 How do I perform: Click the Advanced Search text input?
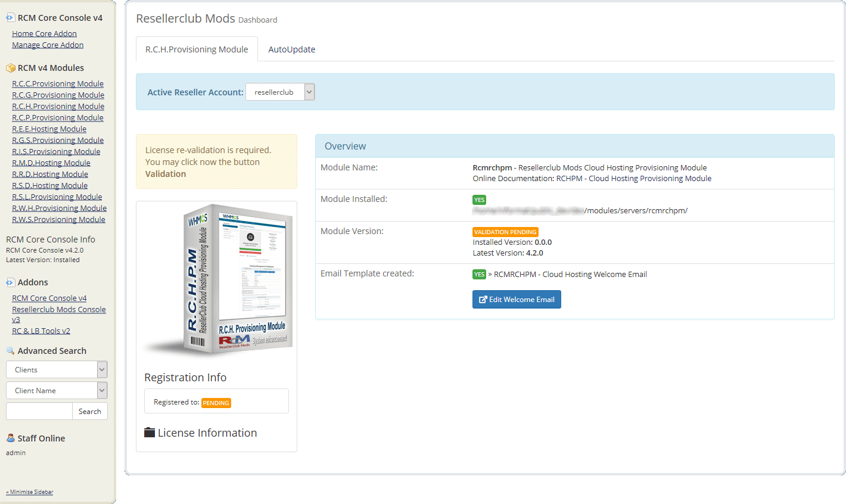39,411
